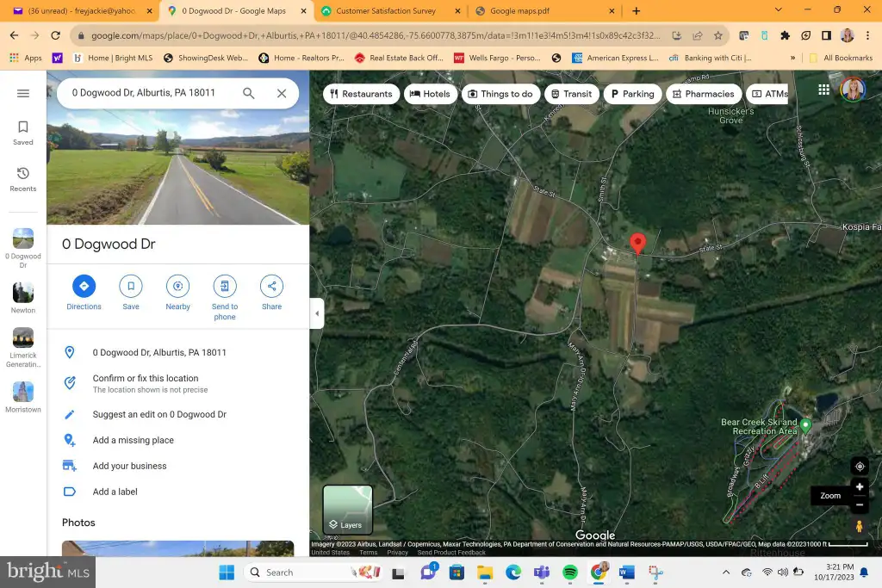Open Wells Fargo bookmark
The image size is (882, 588).
(497, 58)
